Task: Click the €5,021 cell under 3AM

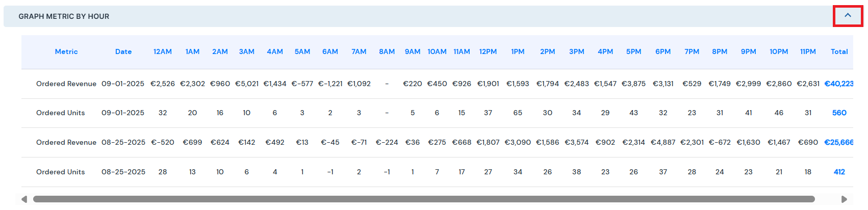Action: [x=247, y=84]
